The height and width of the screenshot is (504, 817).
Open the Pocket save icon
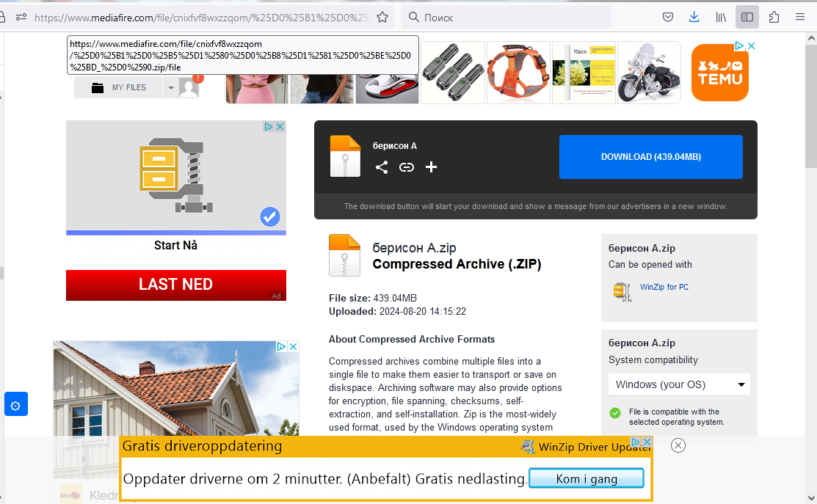point(668,17)
